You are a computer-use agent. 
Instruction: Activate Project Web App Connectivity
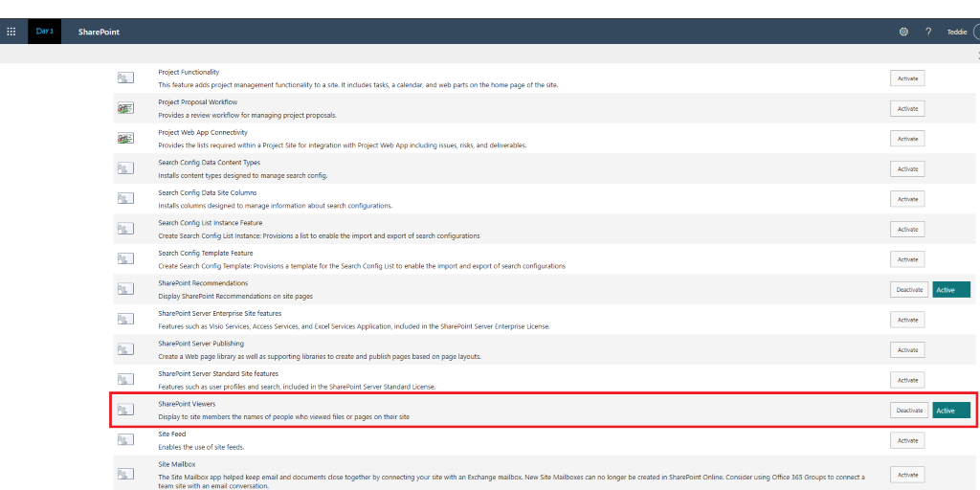tap(907, 138)
